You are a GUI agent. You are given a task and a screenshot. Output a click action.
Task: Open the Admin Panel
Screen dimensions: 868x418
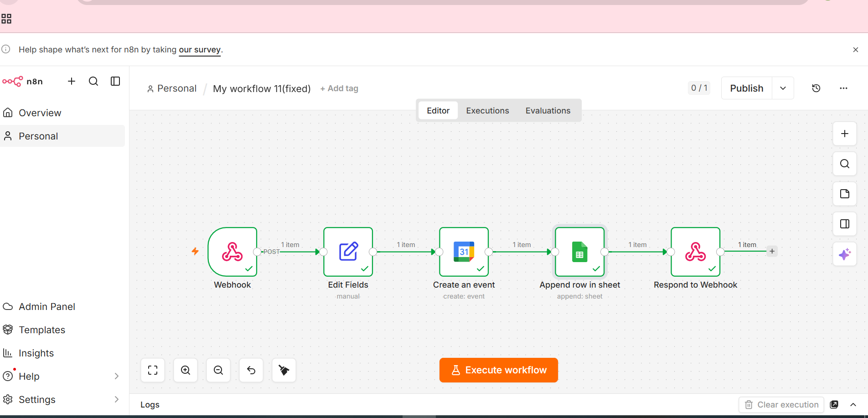(62, 306)
